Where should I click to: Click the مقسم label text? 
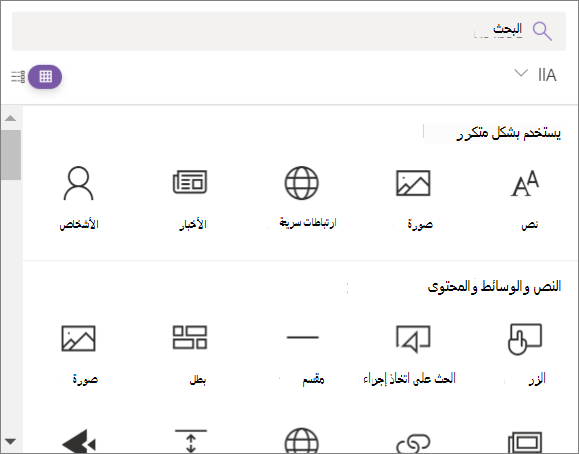[313, 379]
